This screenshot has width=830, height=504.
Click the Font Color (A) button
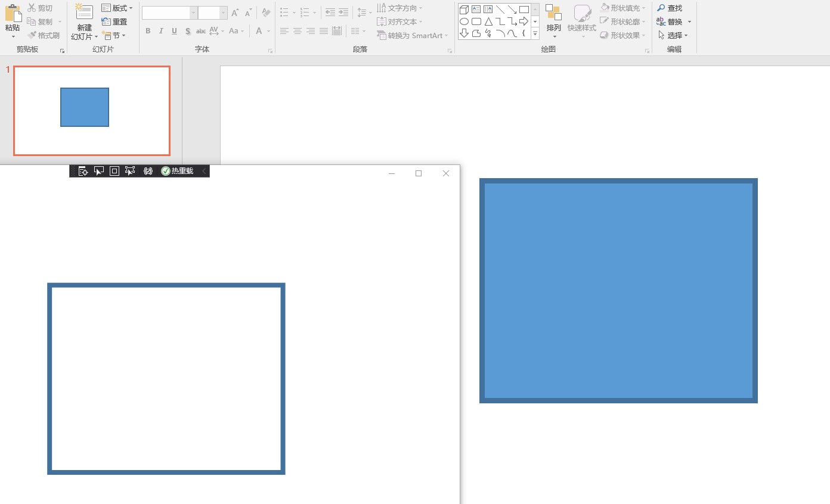pyautogui.click(x=259, y=31)
